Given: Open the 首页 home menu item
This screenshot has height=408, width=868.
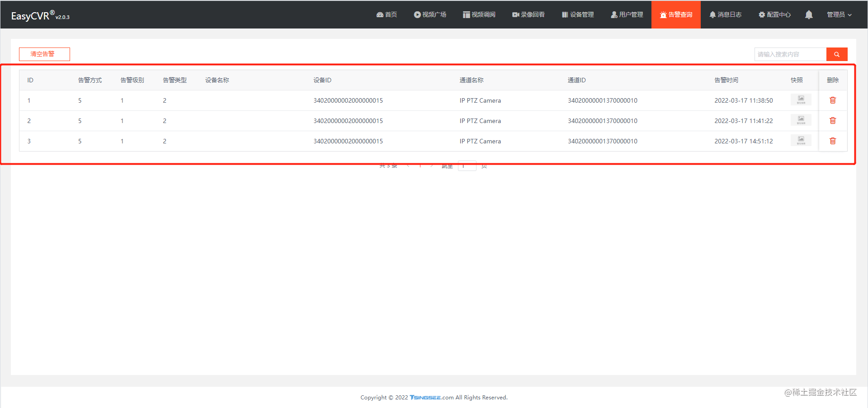Looking at the screenshot, I should click(x=387, y=14).
